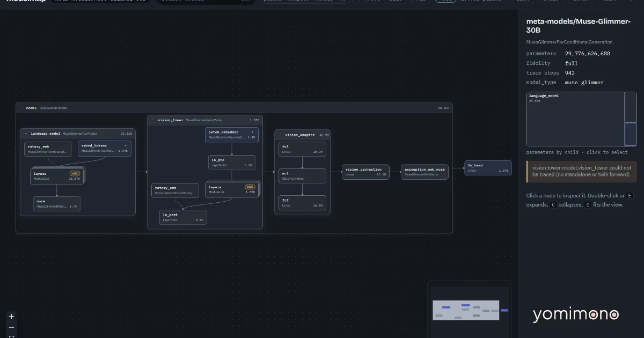
Task: Click the model_type value muse_glimmer
Action: point(584,83)
